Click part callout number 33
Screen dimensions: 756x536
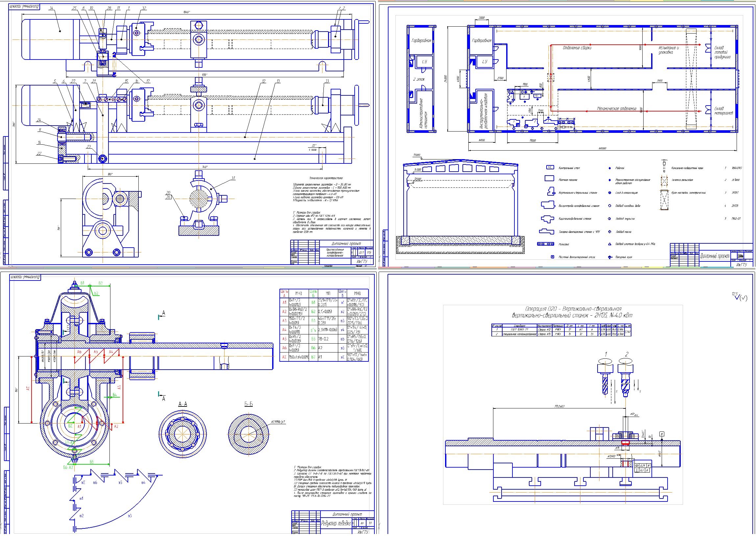click(x=327, y=81)
